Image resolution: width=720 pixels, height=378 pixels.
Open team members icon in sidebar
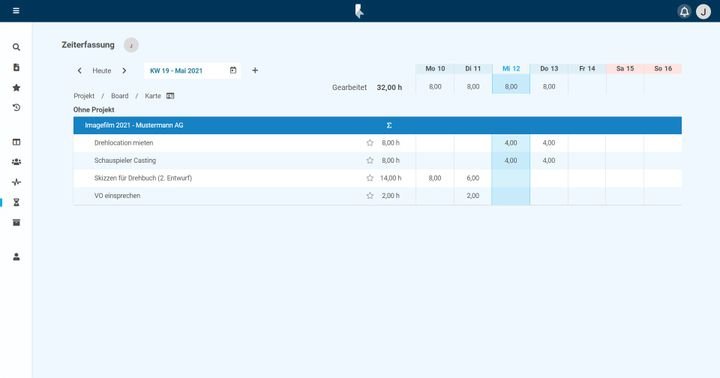pyautogui.click(x=17, y=162)
